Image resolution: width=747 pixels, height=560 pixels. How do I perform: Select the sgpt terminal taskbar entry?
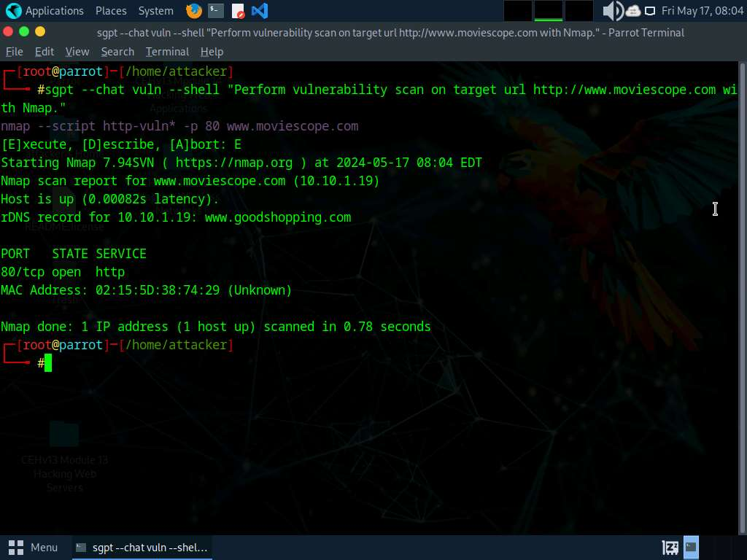coord(142,547)
